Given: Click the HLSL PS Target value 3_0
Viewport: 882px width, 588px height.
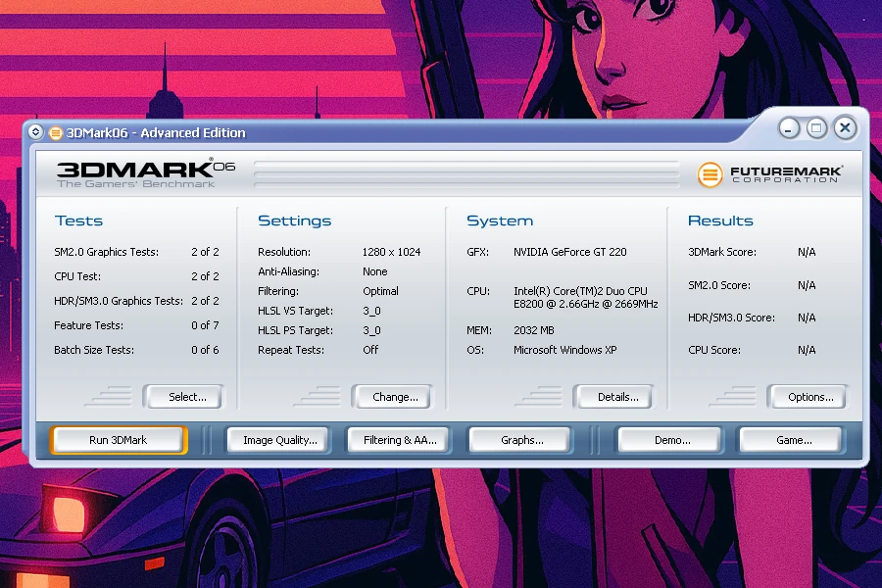Looking at the screenshot, I should [x=371, y=331].
